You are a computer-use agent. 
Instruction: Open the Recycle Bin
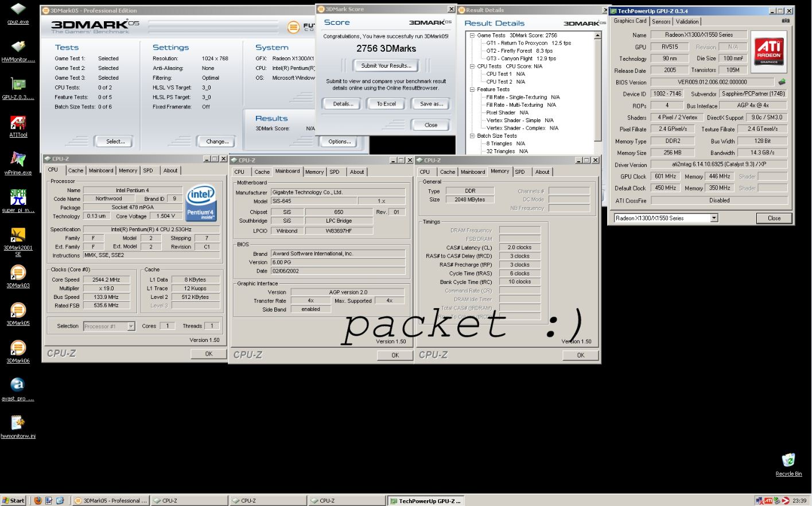pyautogui.click(x=788, y=461)
